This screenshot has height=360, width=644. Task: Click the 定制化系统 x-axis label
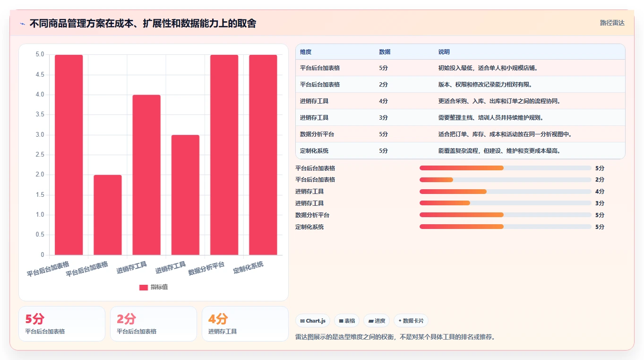tap(249, 267)
